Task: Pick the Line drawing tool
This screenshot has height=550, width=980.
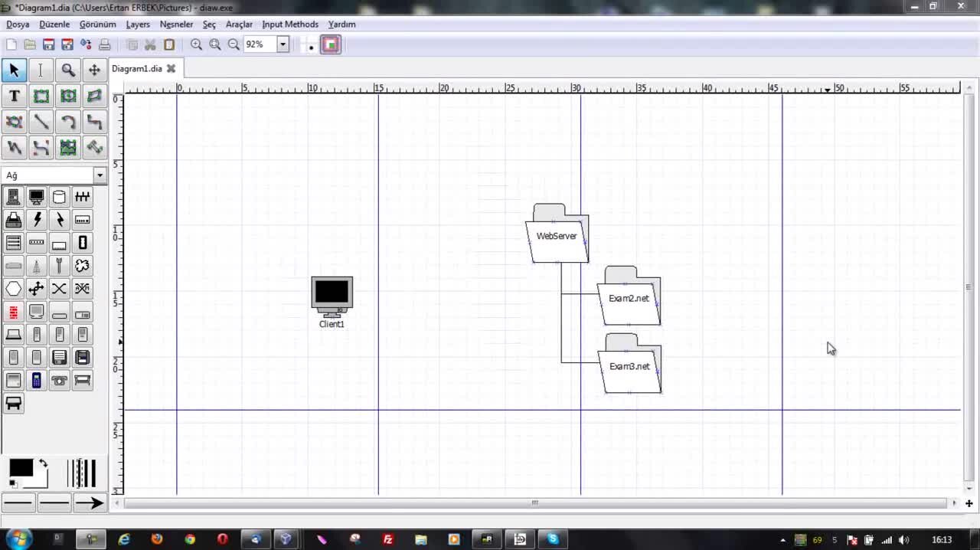Action: (41, 122)
